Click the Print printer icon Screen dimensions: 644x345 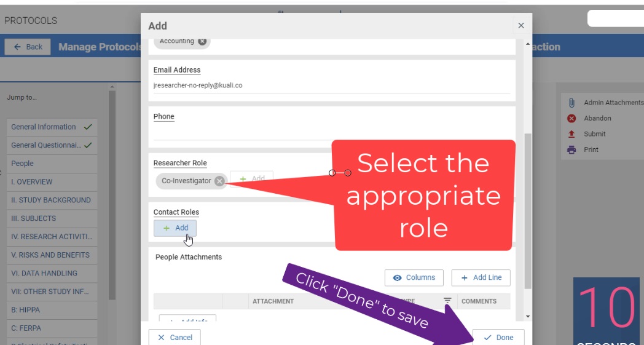[571, 149]
